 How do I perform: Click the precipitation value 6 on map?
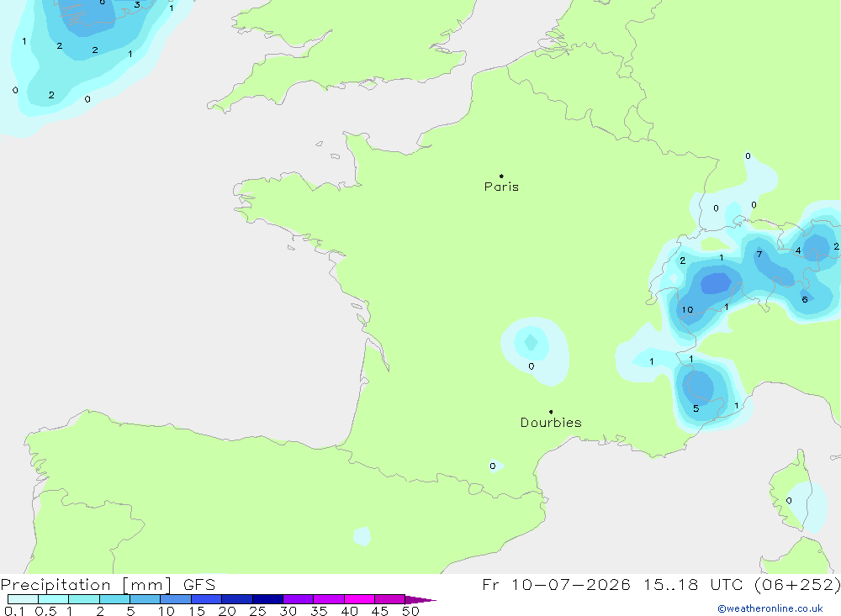pos(805,300)
